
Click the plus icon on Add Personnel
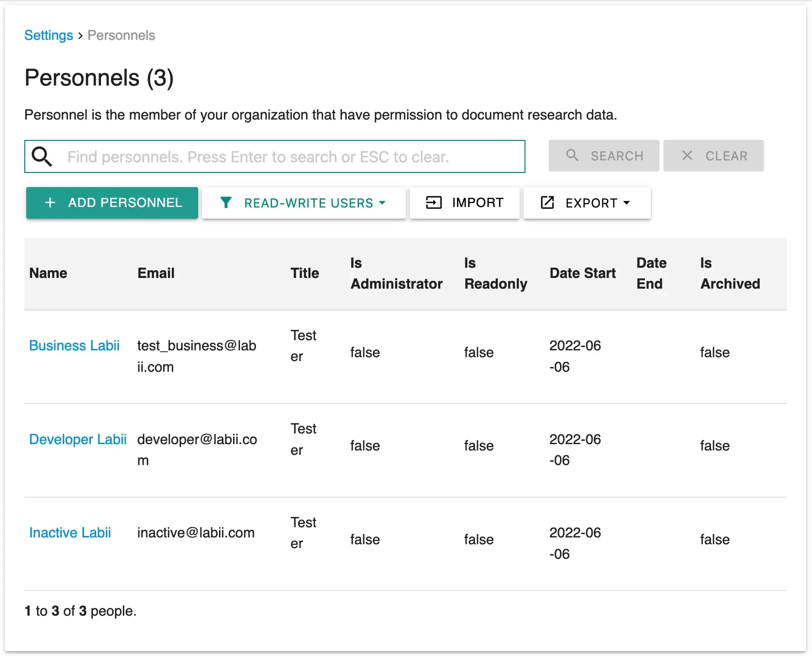point(50,203)
